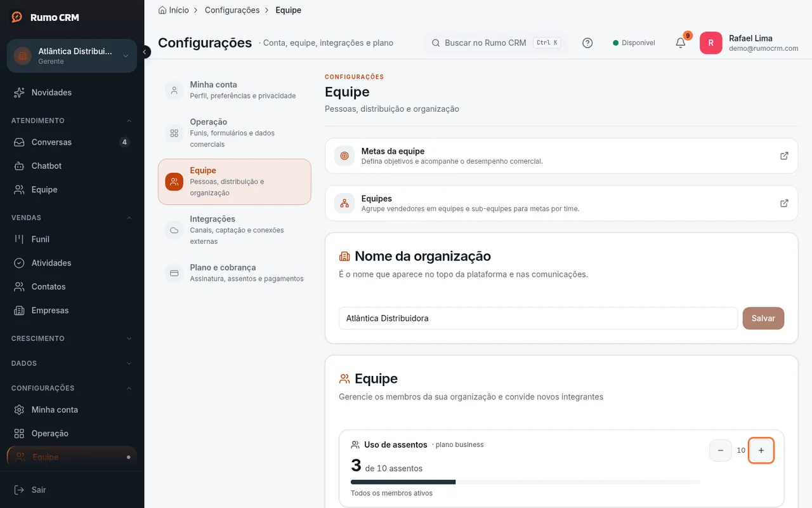This screenshot has width=812, height=508.
Task: Open Minha conta in the left sidebar
Action: [x=72, y=410]
